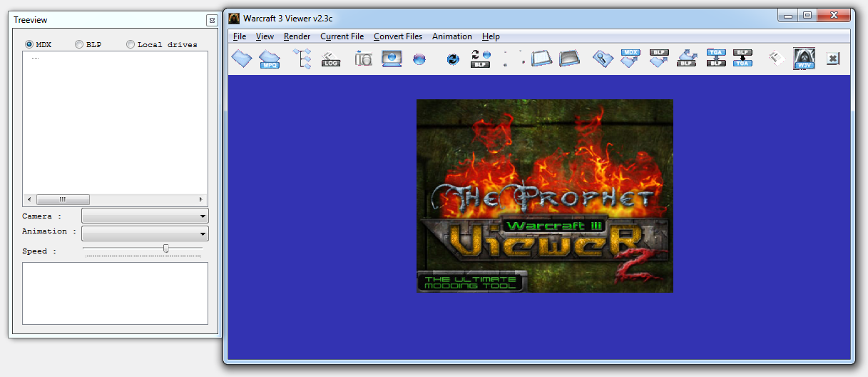Click the Speed slider handle
Screen dimensions: 868x377
click(166, 248)
